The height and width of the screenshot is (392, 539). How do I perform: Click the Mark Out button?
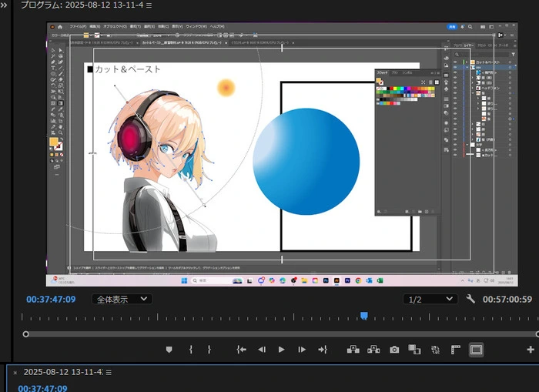pos(209,350)
